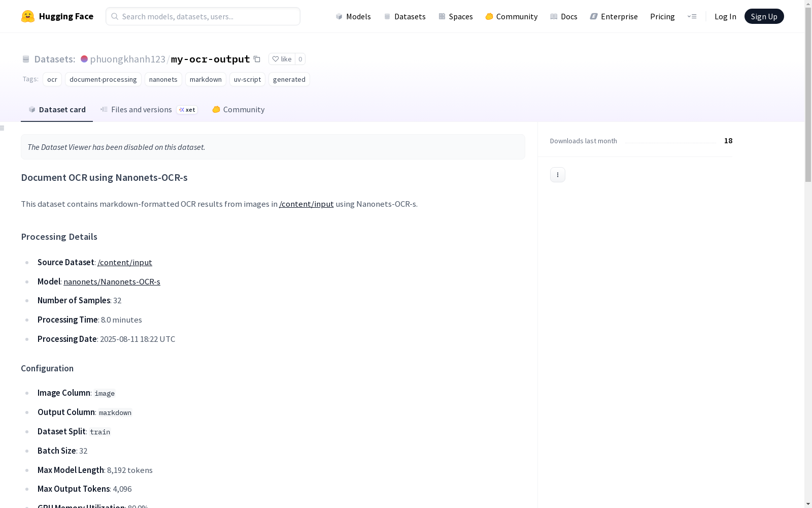The image size is (812, 508).
Task: Click the Sign Up button
Action: click(764, 16)
